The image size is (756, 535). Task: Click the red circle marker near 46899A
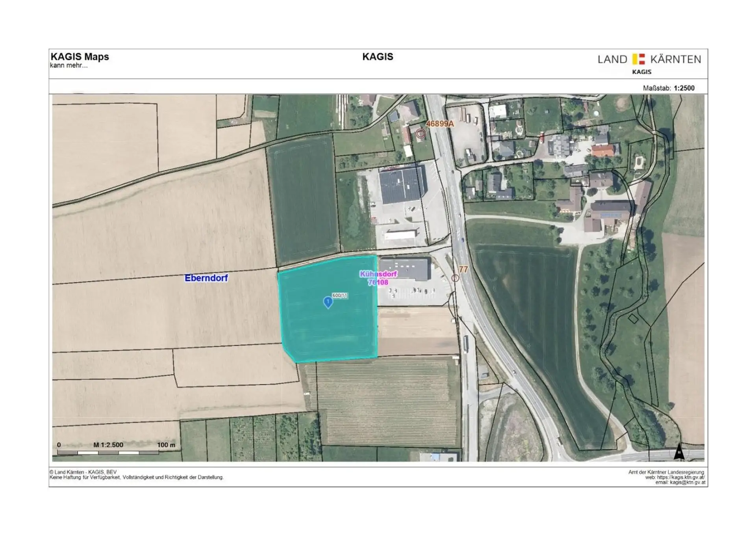tap(421, 134)
